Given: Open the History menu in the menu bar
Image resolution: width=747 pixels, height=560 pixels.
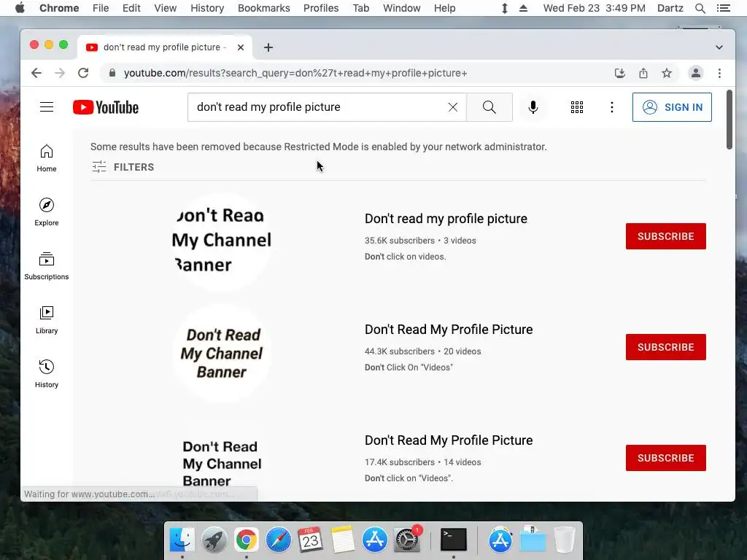Looking at the screenshot, I should pos(207,8).
